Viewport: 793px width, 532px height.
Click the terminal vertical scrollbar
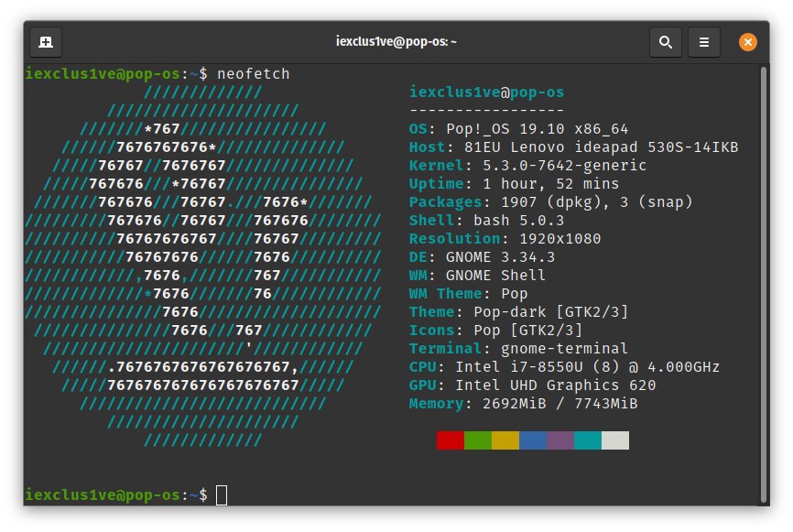click(765, 284)
